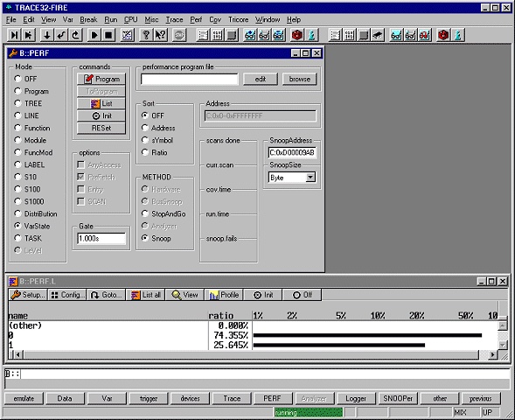The width and height of the screenshot is (515, 420).
Task: Open the Perf menu
Action: click(196, 20)
